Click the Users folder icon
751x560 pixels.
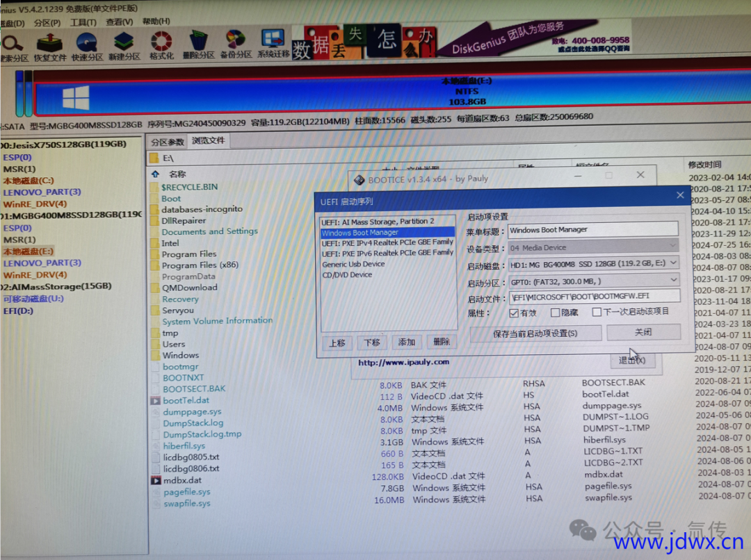point(154,344)
